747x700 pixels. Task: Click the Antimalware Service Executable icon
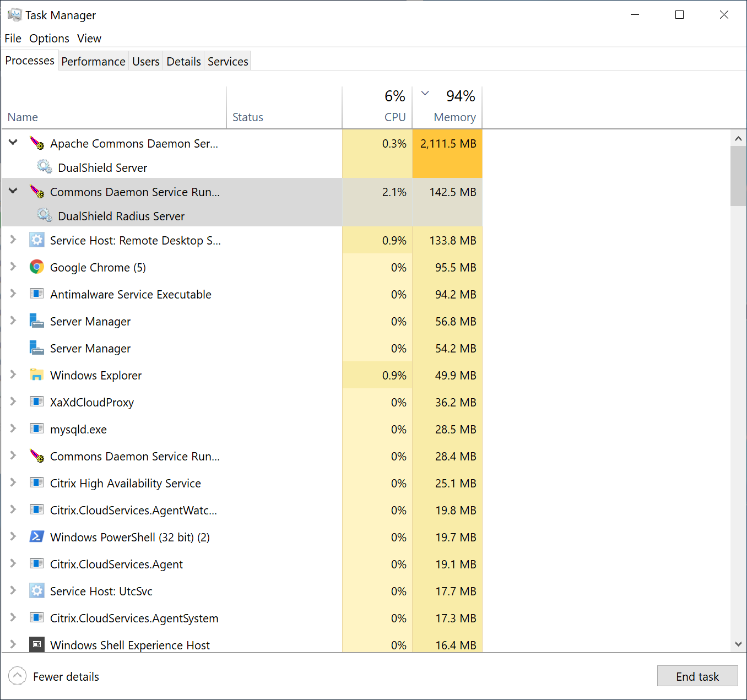click(37, 294)
